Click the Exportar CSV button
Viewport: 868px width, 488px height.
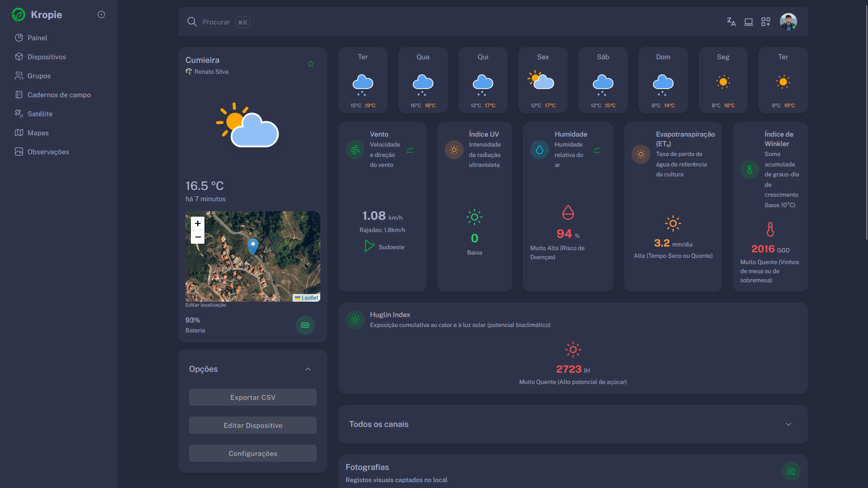click(x=253, y=397)
